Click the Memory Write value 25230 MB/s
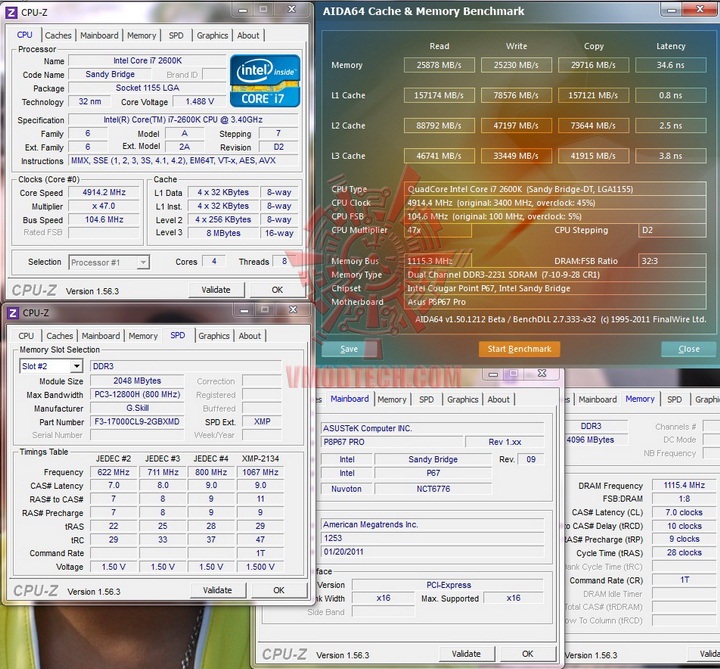 pos(516,65)
